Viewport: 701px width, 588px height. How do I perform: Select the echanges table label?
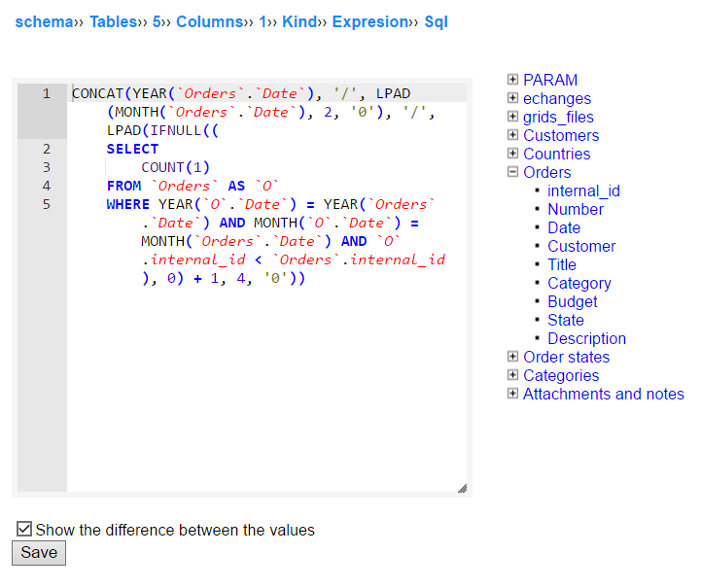[557, 98]
